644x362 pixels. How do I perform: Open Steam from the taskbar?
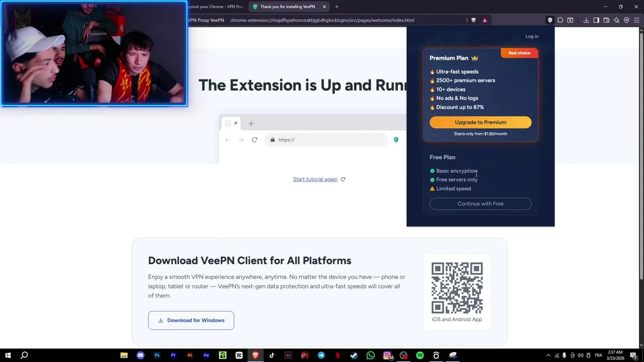[x=354, y=355]
